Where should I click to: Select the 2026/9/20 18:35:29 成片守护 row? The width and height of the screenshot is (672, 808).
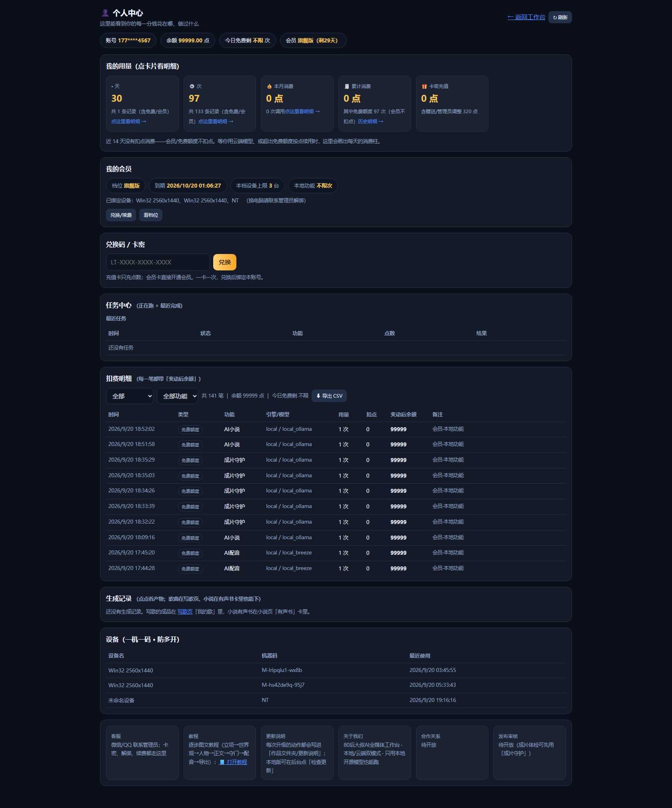pos(336,460)
